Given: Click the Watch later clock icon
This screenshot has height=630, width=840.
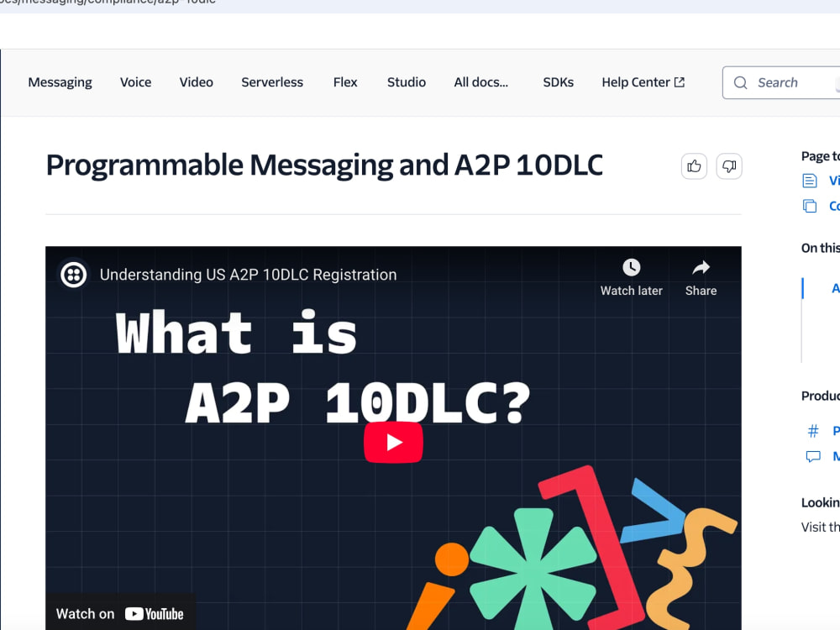Looking at the screenshot, I should point(631,267).
